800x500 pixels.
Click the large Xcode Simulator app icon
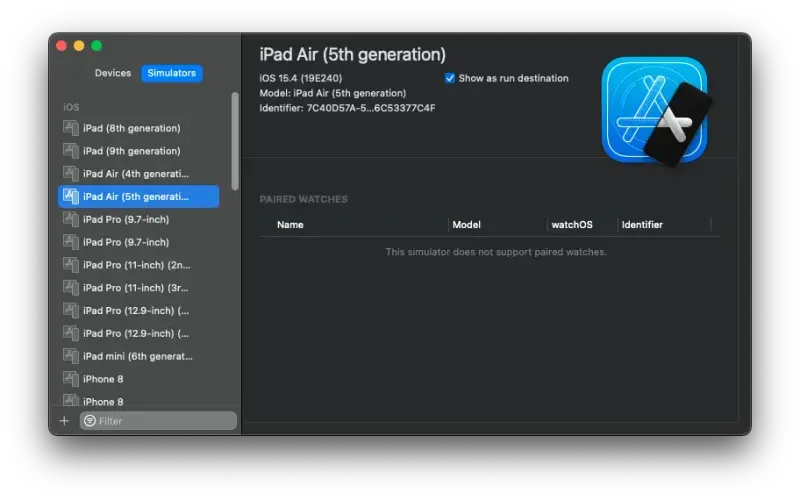pos(657,112)
